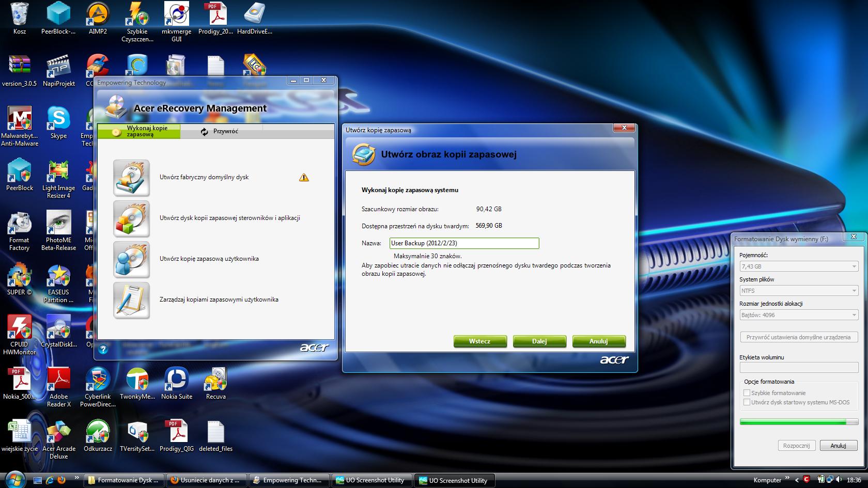This screenshot has height=488, width=868.
Task: Click the Dalej button
Action: click(x=539, y=341)
